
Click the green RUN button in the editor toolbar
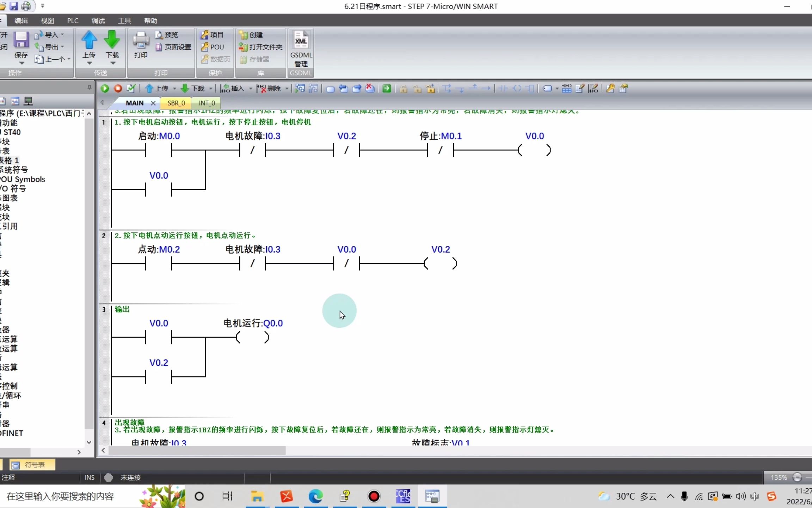(105, 89)
